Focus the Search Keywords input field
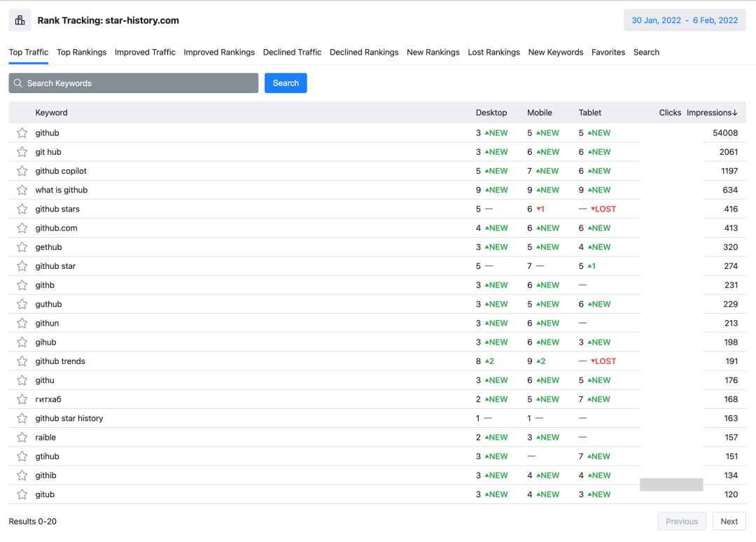The height and width of the screenshot is (542, 756). coord(134,83)
